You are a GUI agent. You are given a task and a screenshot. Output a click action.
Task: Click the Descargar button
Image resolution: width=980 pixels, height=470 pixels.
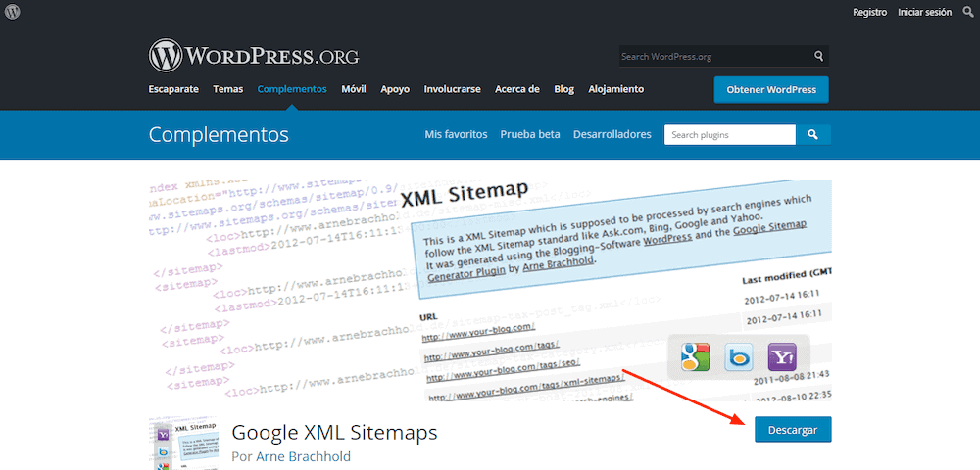[793, 430]
